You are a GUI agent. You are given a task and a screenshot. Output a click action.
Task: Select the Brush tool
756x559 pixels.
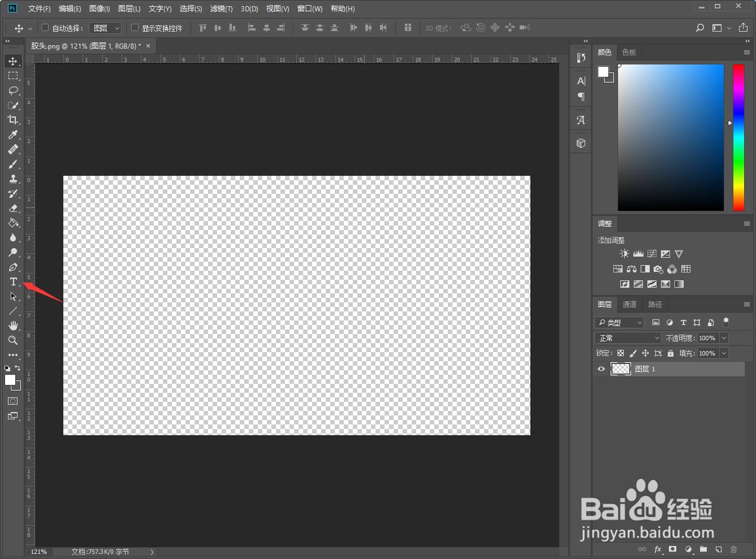[13, 164]
